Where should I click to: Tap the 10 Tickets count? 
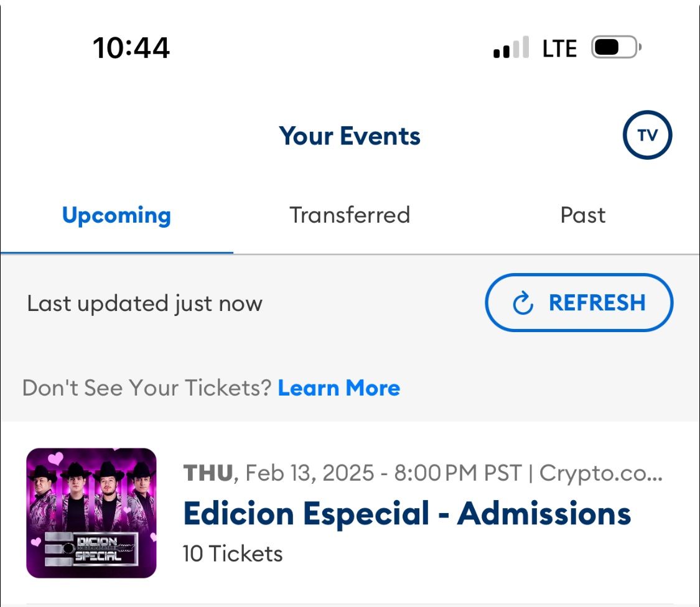(233, 553)
